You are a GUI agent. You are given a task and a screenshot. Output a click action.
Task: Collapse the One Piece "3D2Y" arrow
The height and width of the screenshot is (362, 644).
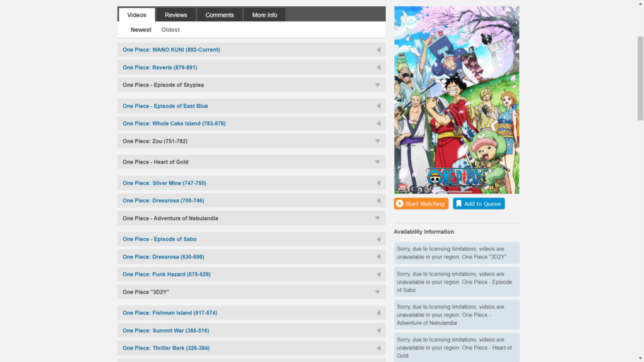(377, 292)
